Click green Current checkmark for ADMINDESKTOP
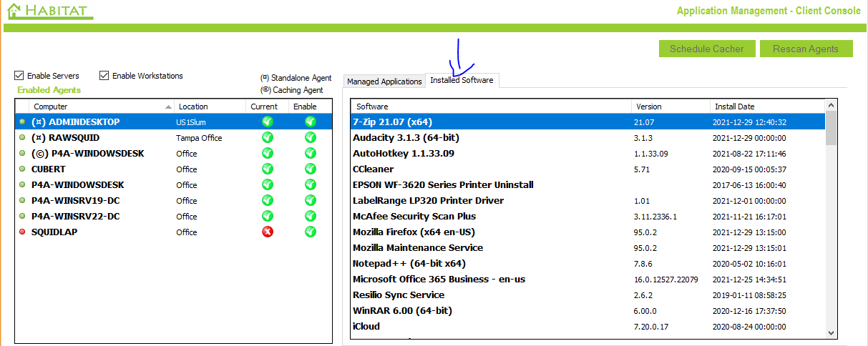Viewport: 868px width, 346px height. coord(268,122)
